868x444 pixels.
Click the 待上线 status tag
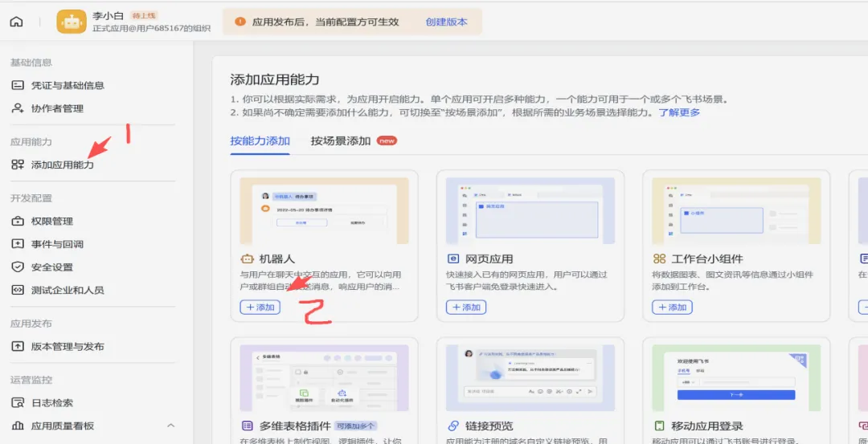pyautogui.click(x=144, y=15)
